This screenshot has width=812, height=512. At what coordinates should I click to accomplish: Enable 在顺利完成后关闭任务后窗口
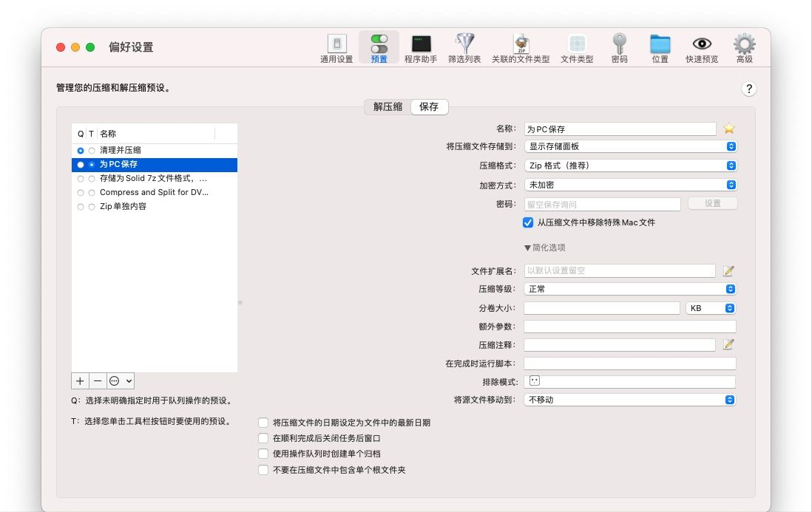(x=263, y=437)
